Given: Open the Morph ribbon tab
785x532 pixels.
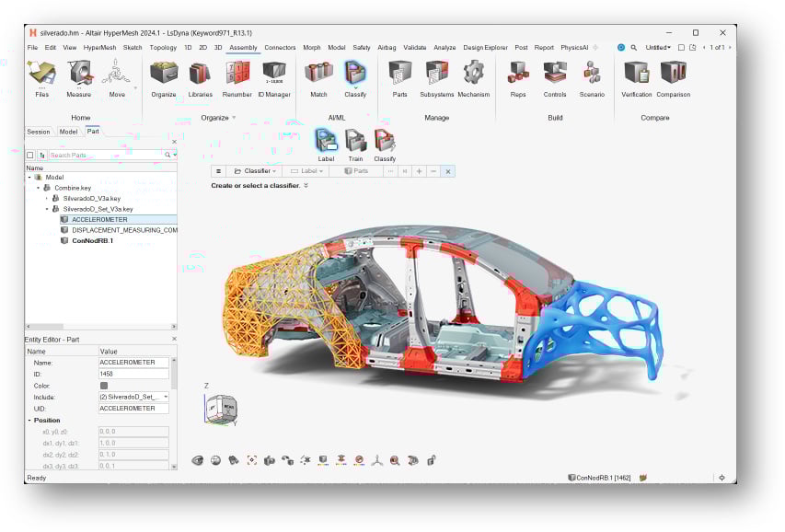Looking at the screenshot, I should click(312, 47).
